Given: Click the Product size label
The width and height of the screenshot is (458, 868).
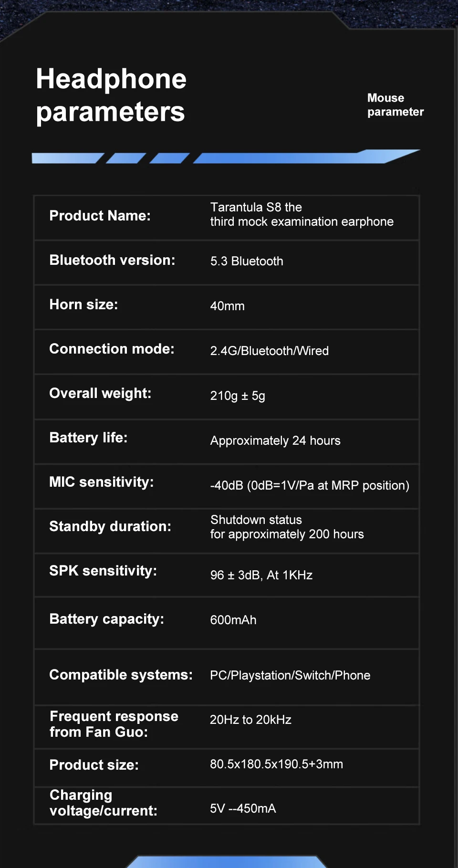Looking at the screenshot, I should (x=94, y=765).
